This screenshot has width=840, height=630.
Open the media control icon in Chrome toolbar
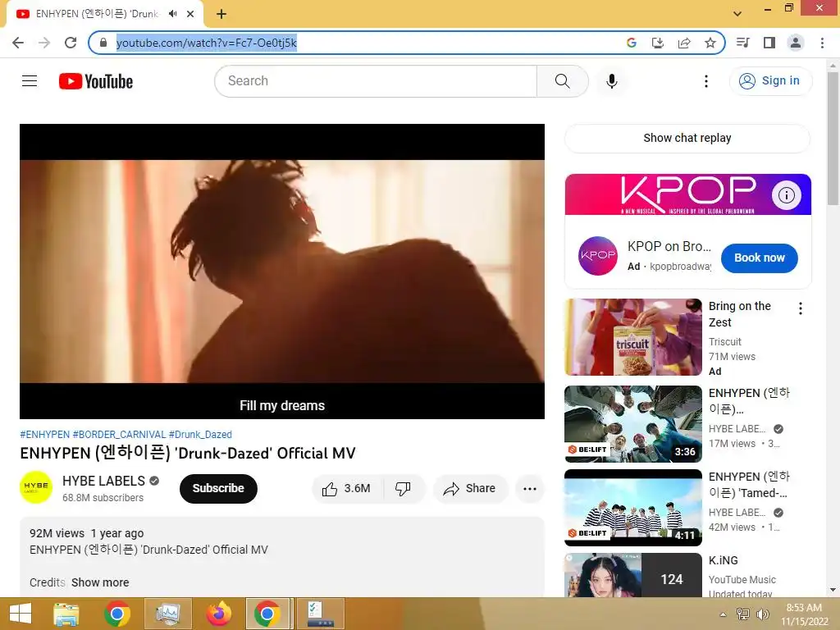click(x=743, y=43)
